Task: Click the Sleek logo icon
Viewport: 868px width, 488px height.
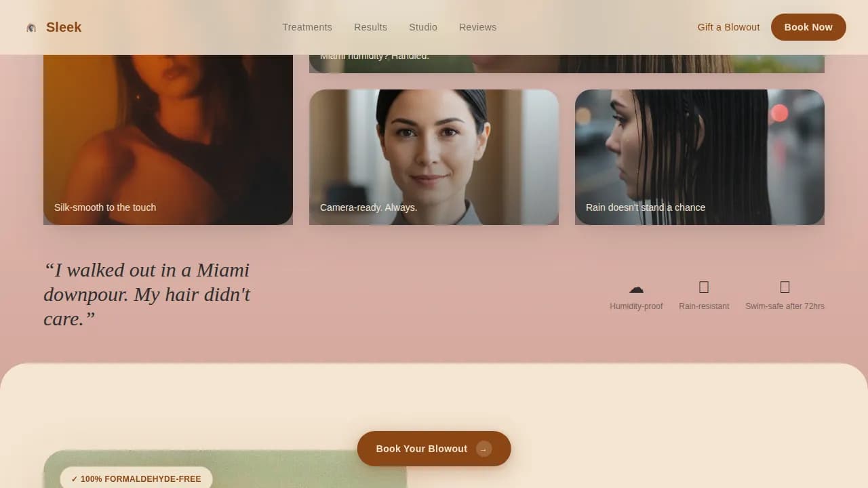Action: [x=31, y=27]
